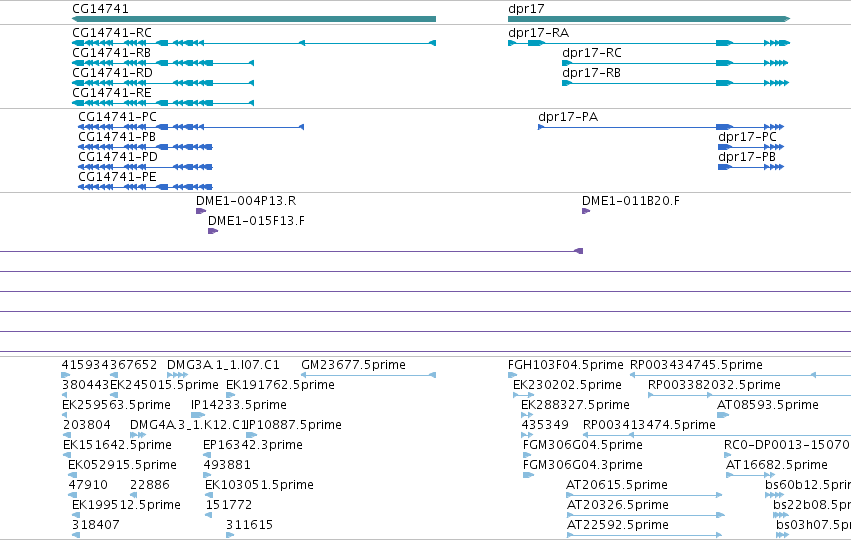
Task: Select the AT20615.5prime EST label
Action: click(617, 485)
